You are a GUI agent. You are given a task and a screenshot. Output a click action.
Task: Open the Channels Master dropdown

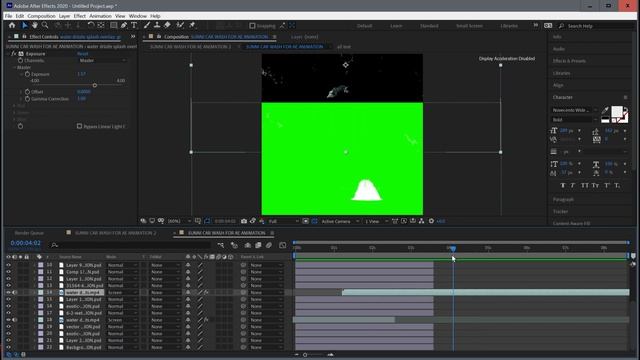tap(102, 60)
